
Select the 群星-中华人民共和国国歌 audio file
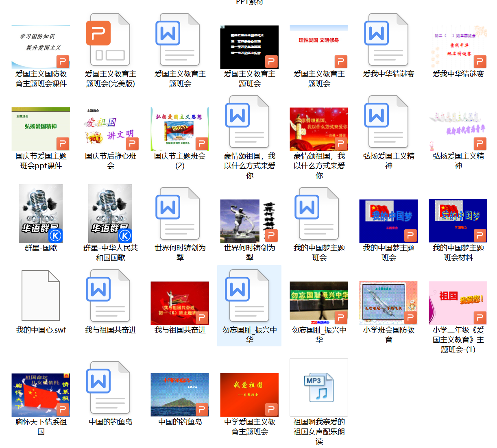(x=110, y=213)
